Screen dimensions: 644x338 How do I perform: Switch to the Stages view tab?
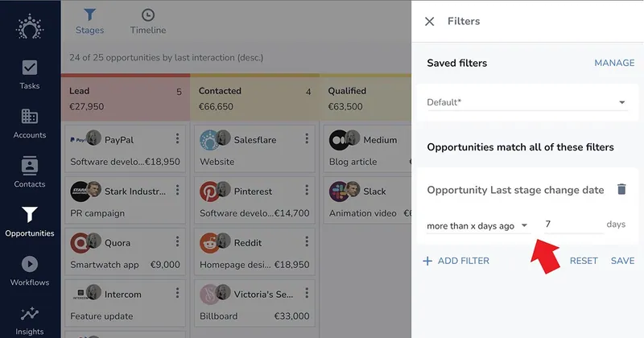89,22
